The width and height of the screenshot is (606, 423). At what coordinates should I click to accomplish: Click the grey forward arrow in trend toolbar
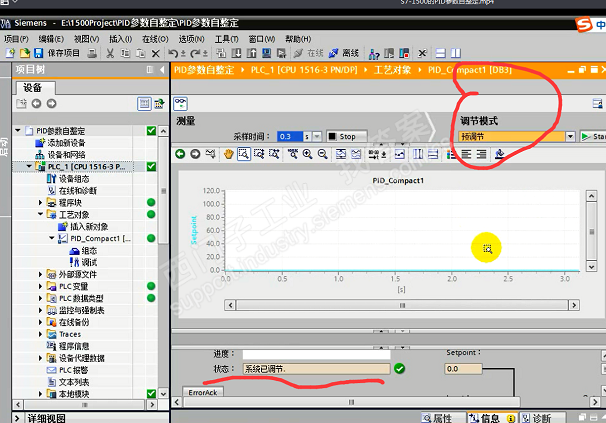pos(195,154)
